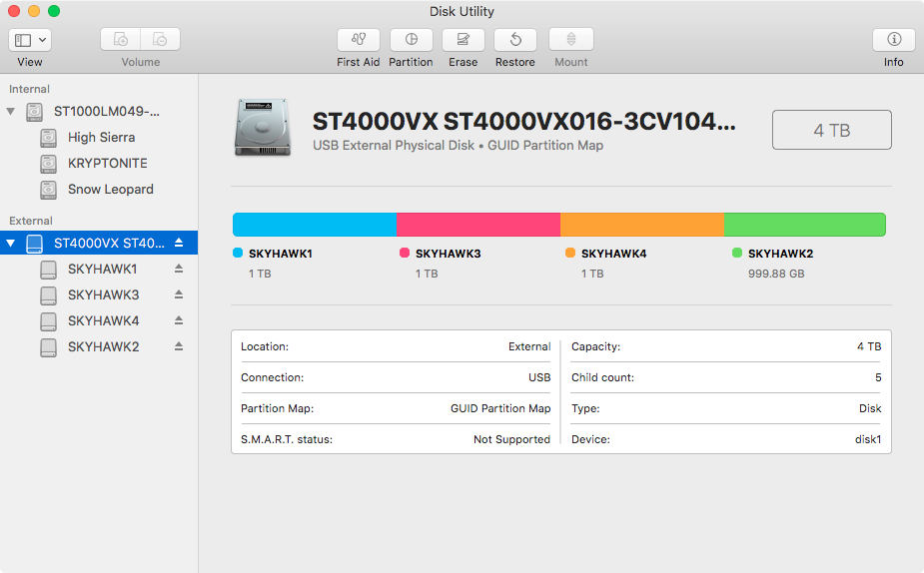Screen dimensions: 924x573
Task: Collapse the ST4000VX external disk tree
Action: point(11,243)
